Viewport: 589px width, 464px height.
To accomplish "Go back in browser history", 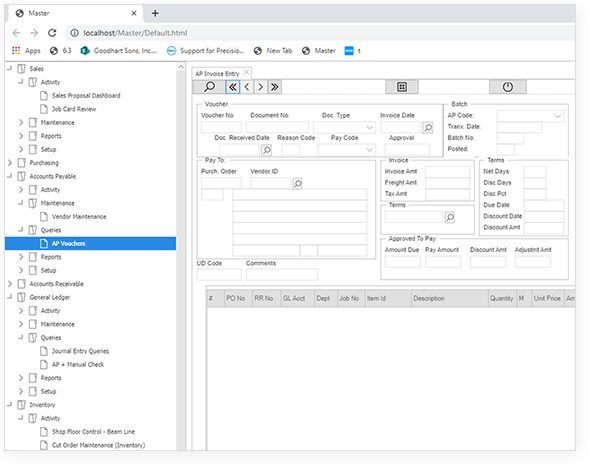I will (16, 33).
